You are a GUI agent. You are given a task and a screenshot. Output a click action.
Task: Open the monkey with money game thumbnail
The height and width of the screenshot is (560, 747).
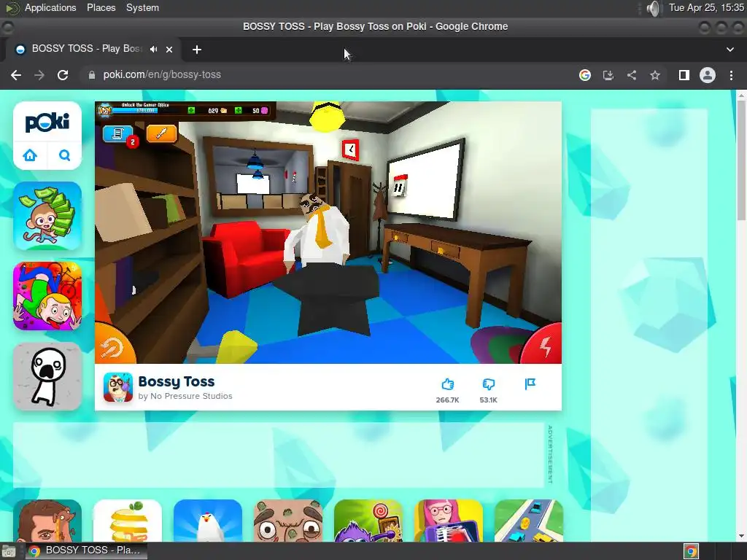point(47,216)
